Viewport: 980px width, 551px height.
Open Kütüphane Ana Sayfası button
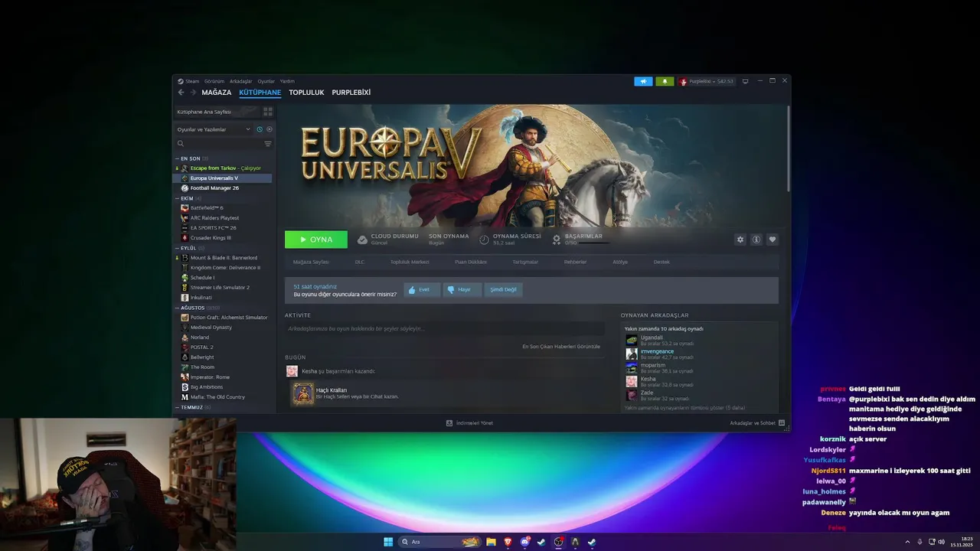pyautogui.click(x=217, y=112)
